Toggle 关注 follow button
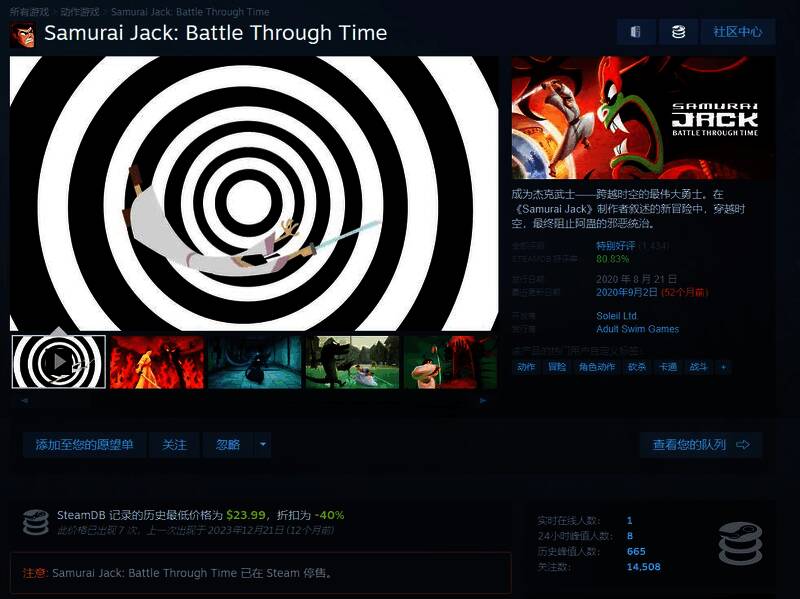 pos(175,445)
